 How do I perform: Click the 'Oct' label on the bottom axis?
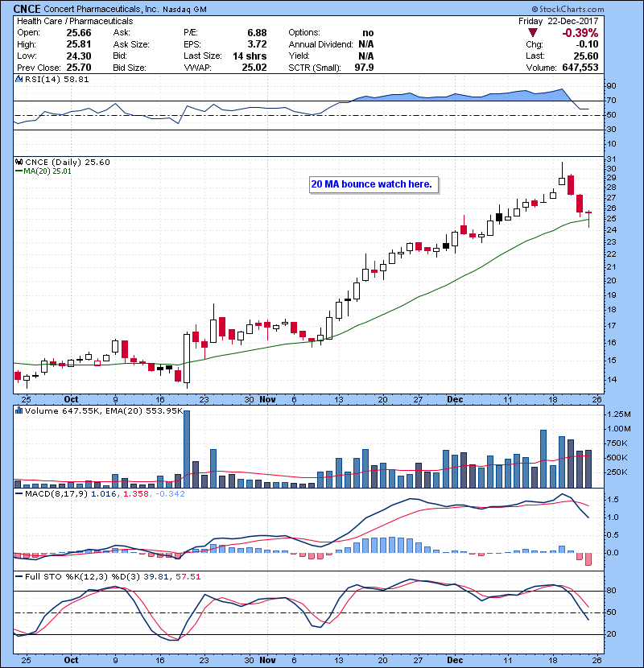pyautogui.click(x=71, y=660)
